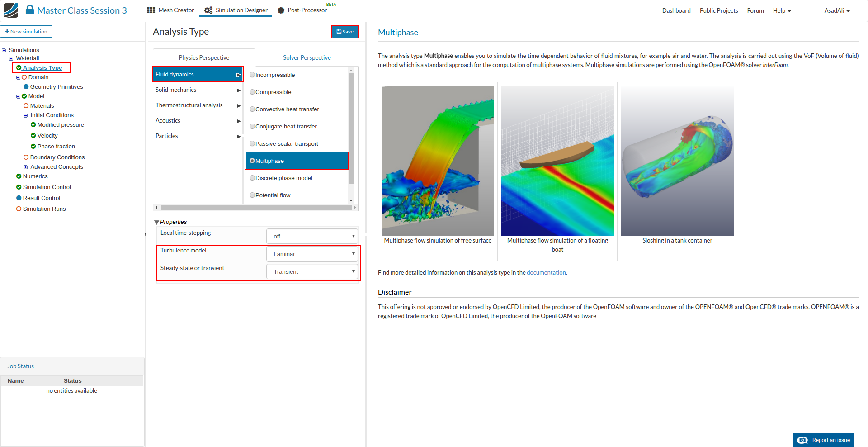The height and width of the screenshot is (447, 868).
Task: Select the Incompressible radio option
Action: [252, 75]
